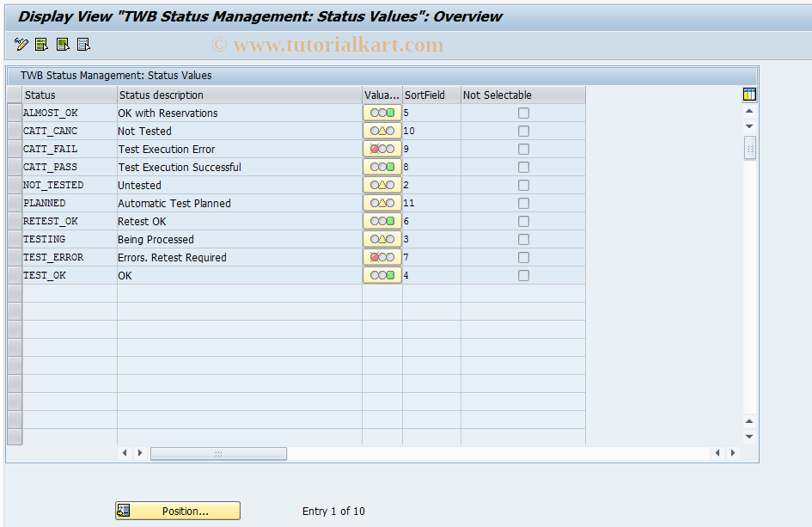Click vertical scrollbar bottom down arrow
The image size is (812, 527).
tap(749, 437)
